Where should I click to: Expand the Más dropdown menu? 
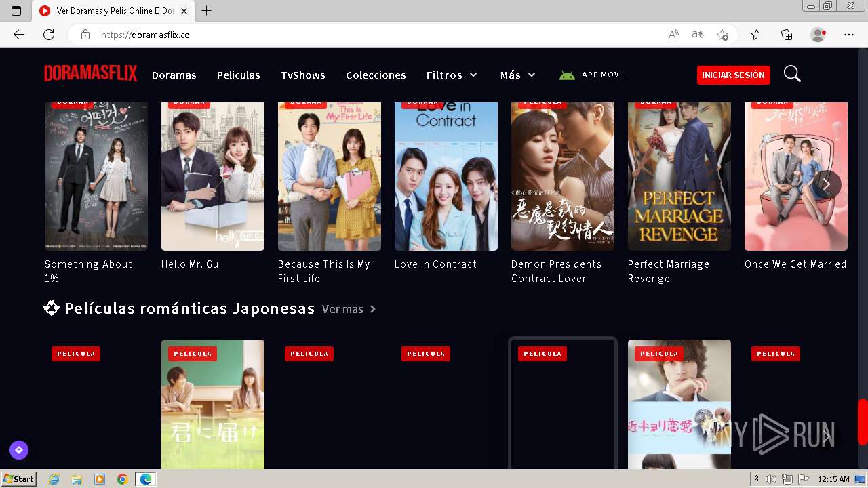(518, 75)
